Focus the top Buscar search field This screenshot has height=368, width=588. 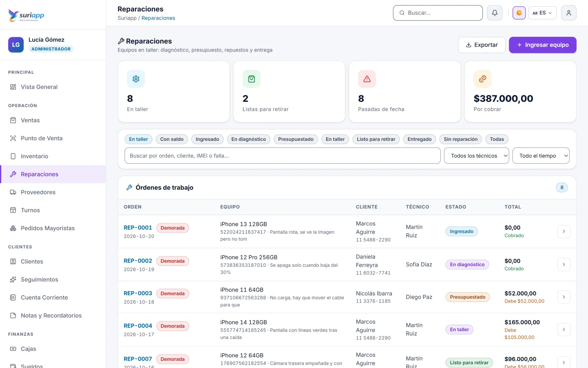click(438, 13)
